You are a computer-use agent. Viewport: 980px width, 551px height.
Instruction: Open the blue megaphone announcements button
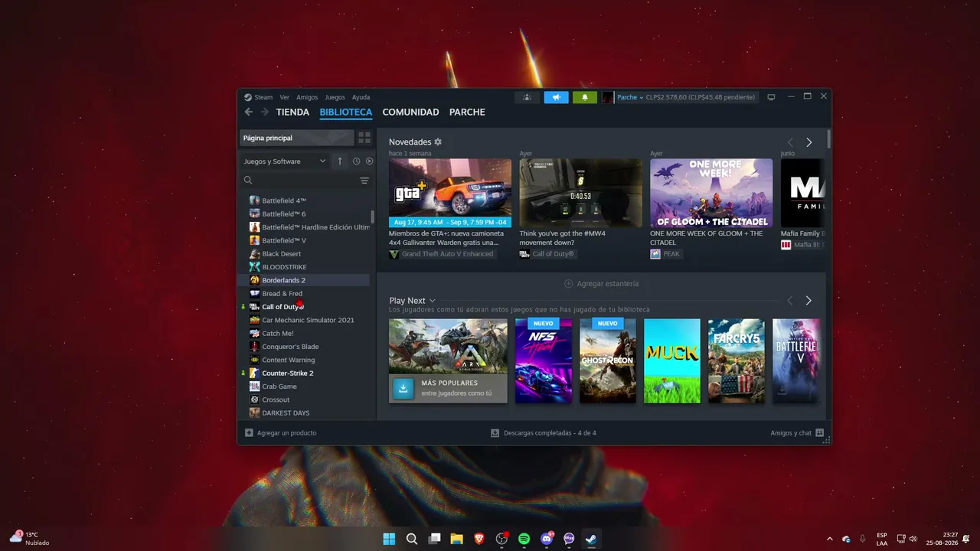[557, 97]
